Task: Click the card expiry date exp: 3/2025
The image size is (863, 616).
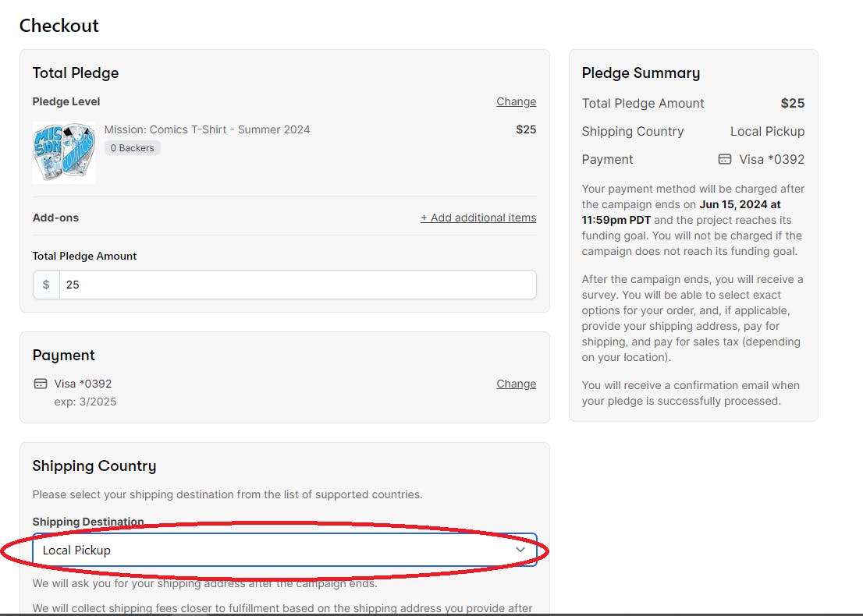Action: (85, 402)
